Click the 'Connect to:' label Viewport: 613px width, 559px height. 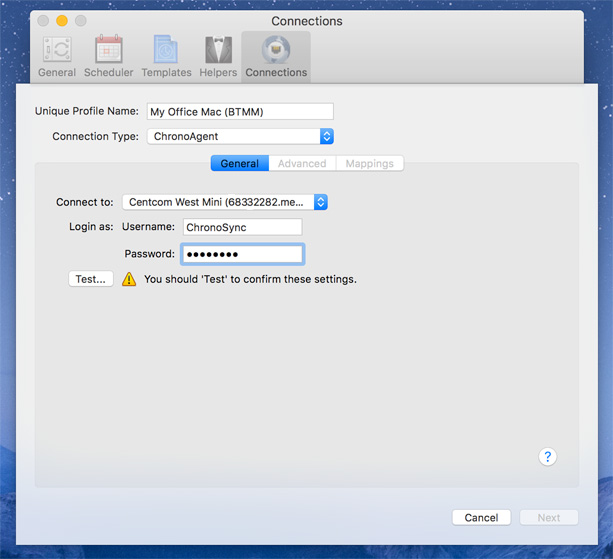85,202
